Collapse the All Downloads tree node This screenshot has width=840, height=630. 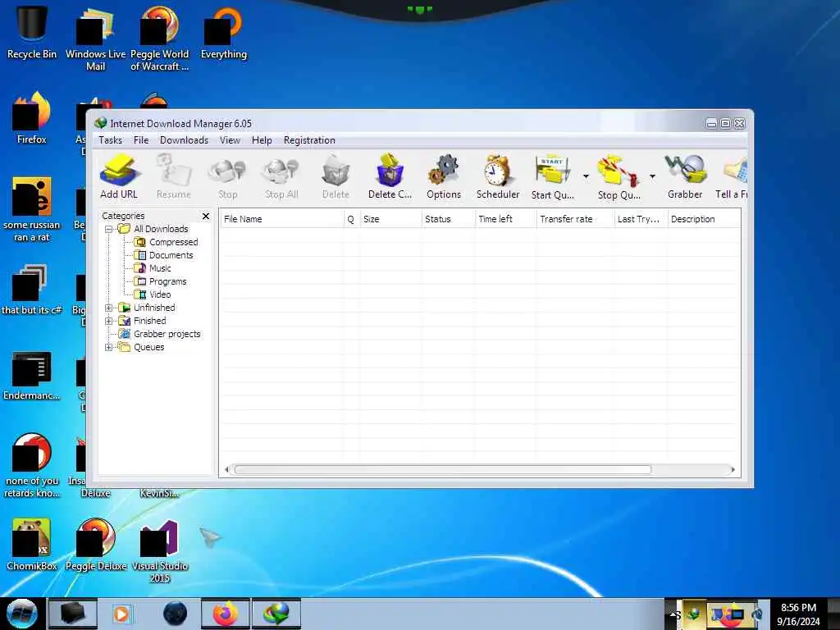click(109, 230)
